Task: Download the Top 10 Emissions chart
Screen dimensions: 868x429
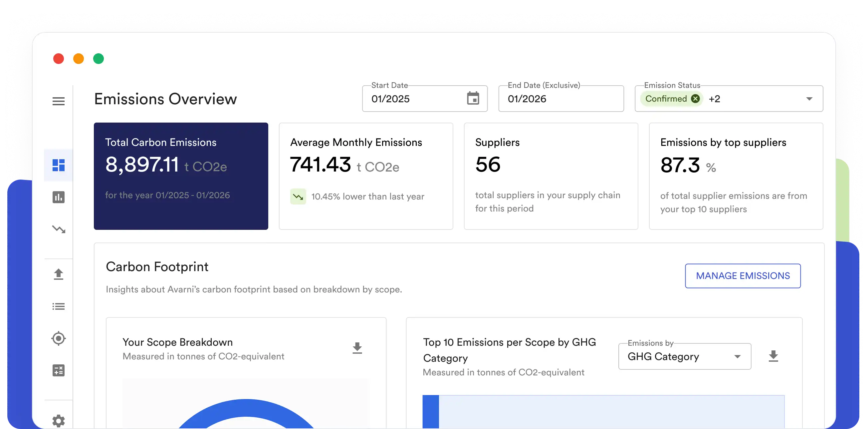Action: [x=773, y=356]
